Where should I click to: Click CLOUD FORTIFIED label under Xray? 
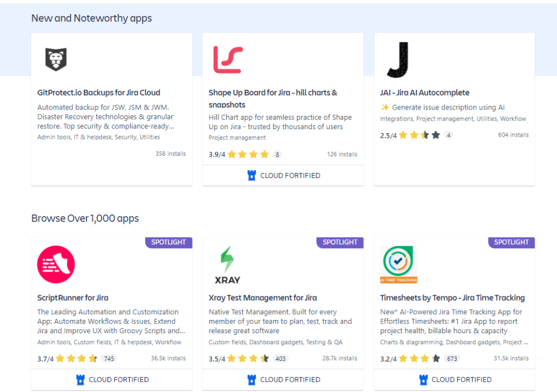pos(290,379)
